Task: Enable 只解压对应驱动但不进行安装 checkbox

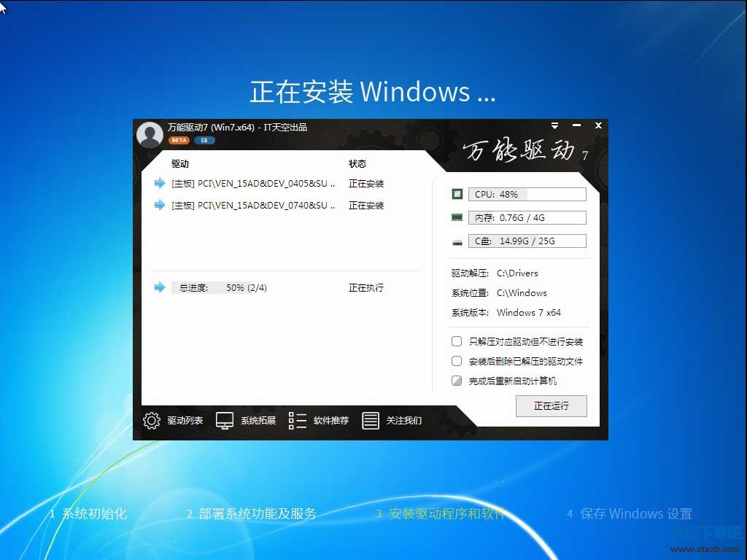Action: pyautogui.click(x=457, y=341)
